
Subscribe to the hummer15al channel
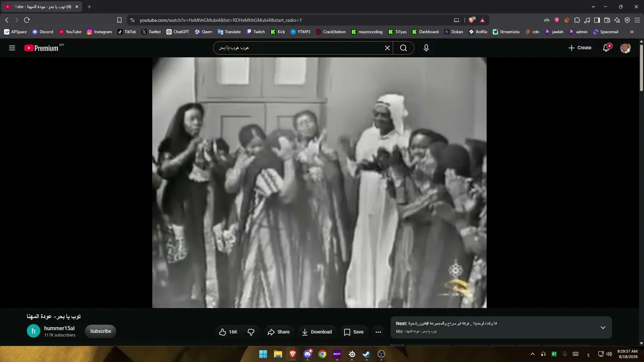pyautogui.click(x=101, y=331)
